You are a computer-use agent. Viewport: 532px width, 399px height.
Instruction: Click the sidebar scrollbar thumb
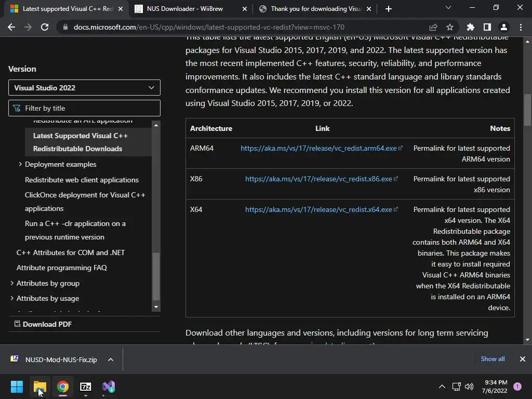(156, 276)
